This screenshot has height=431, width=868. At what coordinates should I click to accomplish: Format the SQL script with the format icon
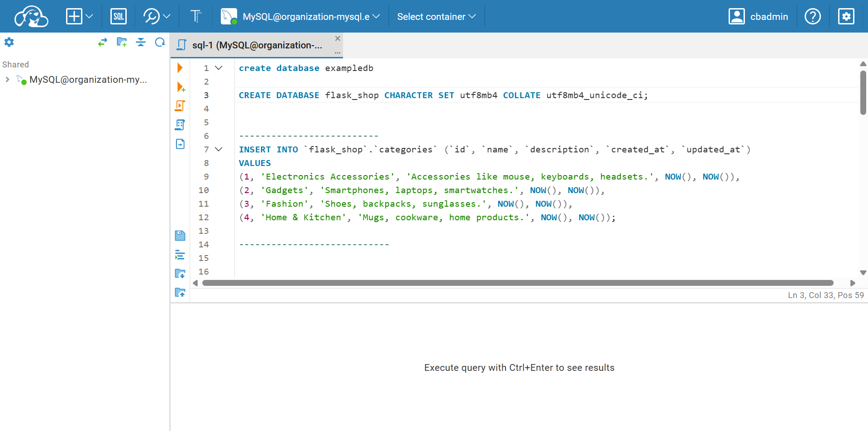(x=180, y=255)
